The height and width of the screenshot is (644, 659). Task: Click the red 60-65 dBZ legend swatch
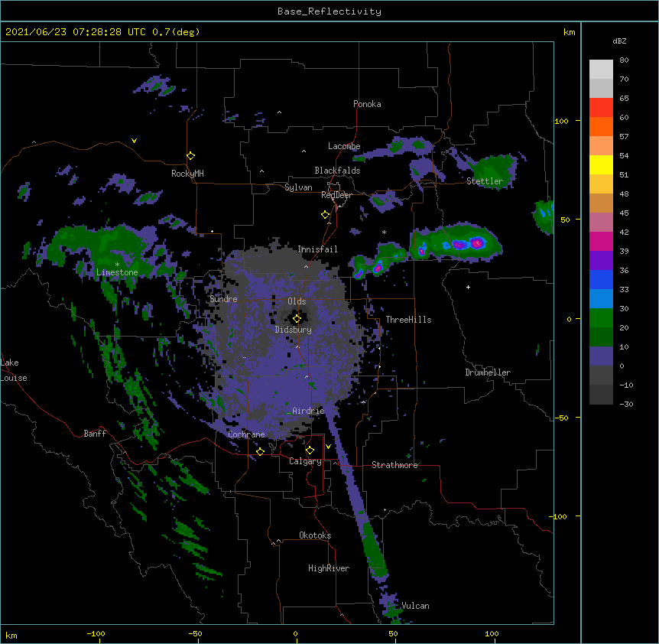tap(601, 108)
